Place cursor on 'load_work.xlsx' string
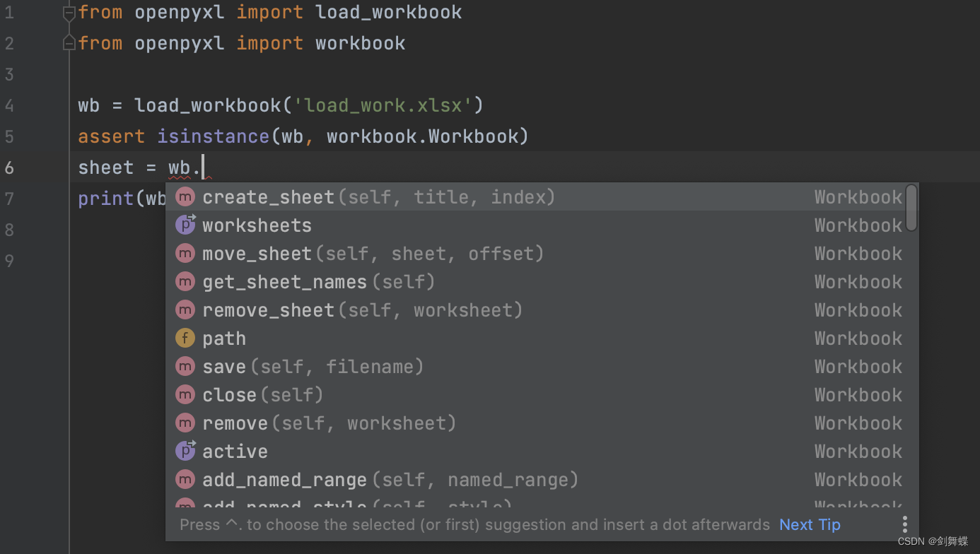 click(x=383, y=106)
